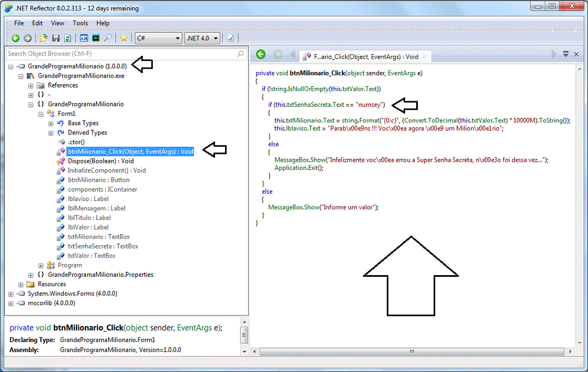Collapse the Form1 class node
Viewport: 588px width, 372px height.
point(41,114)
